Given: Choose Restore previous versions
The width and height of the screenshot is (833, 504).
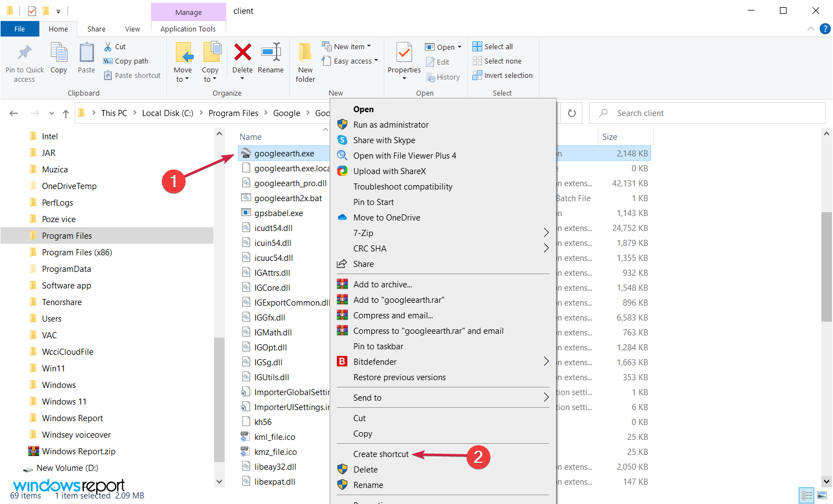Looking at the screenshot, I should tap(399, 377).
